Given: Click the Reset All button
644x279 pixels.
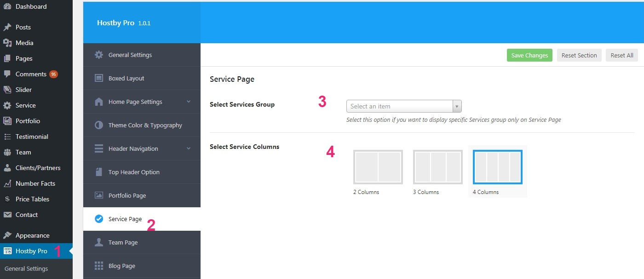Looking at the screenshot, I should (x=622, y=55).
